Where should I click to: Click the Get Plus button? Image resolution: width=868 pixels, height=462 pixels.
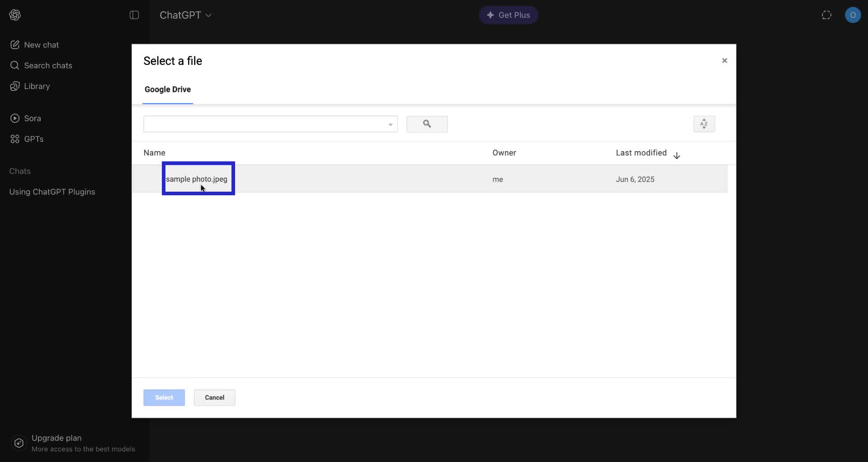tap(508, 15)
